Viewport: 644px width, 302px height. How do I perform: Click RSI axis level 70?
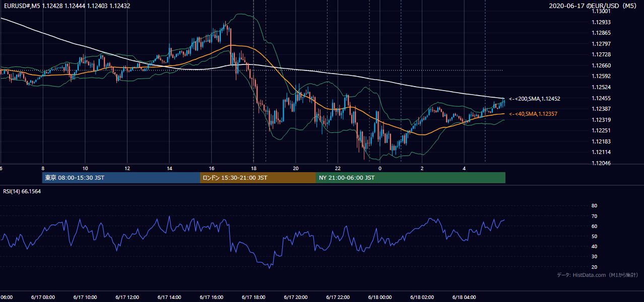click(594, 216)
